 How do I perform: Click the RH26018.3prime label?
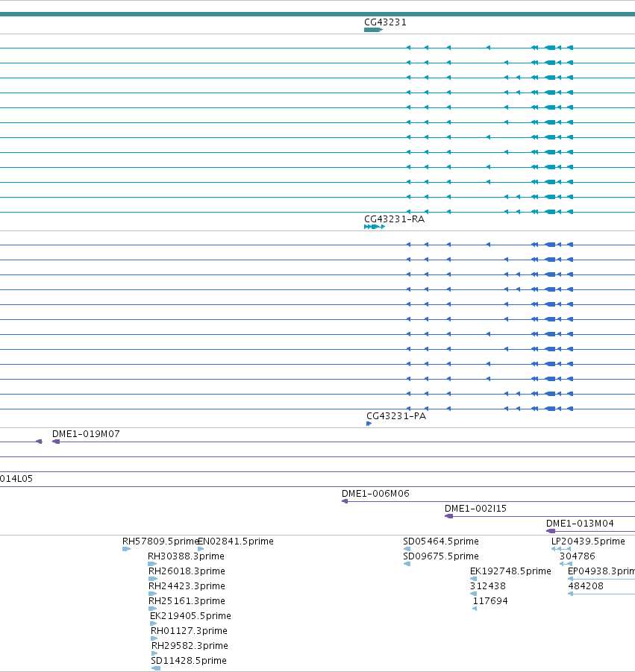(x=187, y=571)
